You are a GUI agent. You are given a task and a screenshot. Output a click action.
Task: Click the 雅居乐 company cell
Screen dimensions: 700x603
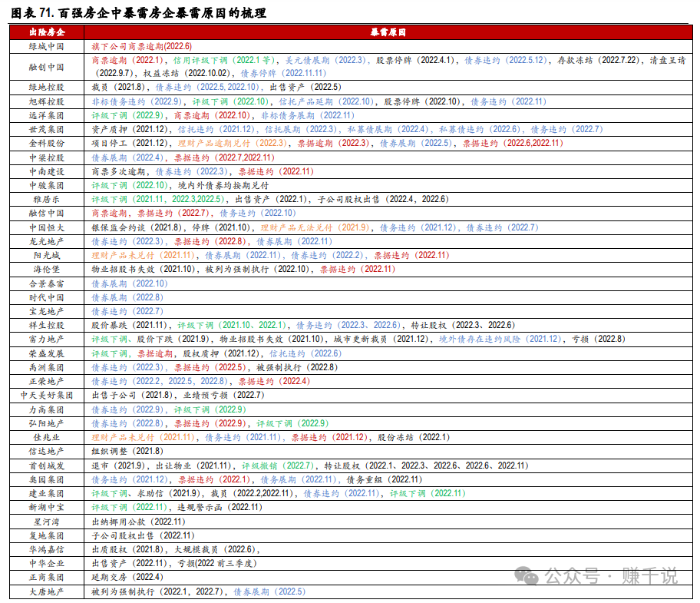(47, 199)
